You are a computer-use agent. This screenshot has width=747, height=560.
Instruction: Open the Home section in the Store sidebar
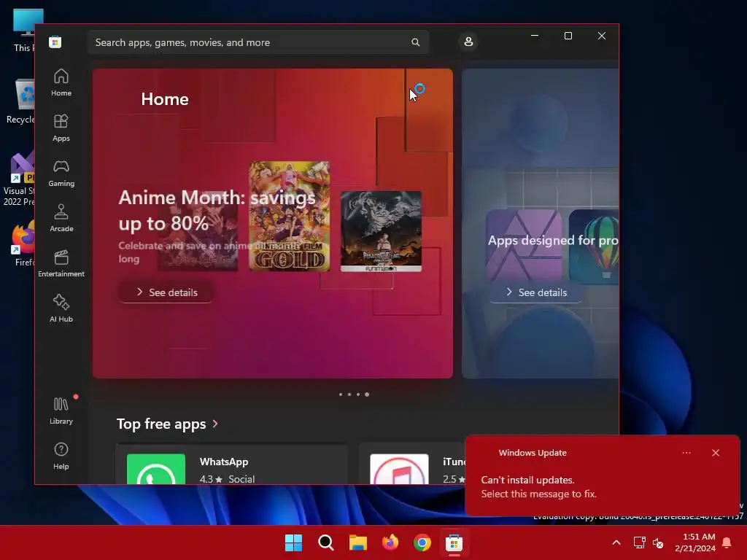coord(61,83)
